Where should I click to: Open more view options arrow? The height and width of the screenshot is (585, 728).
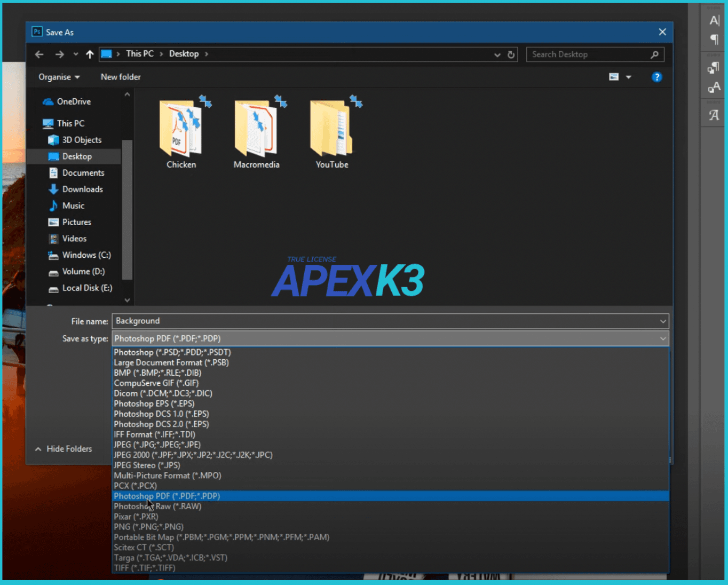pyautogui.click(x=629, y=77)
